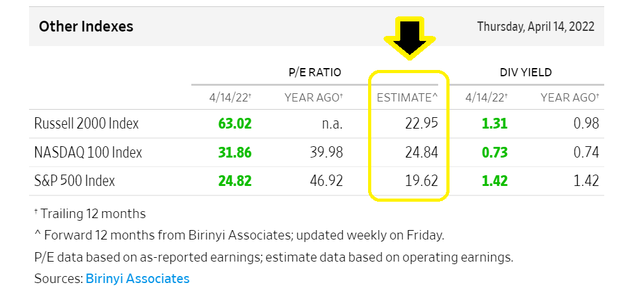Select the Russell 2000 estimate 22.95
The image size is (644, 295).
pyautogui.click(x=421, y=123)
